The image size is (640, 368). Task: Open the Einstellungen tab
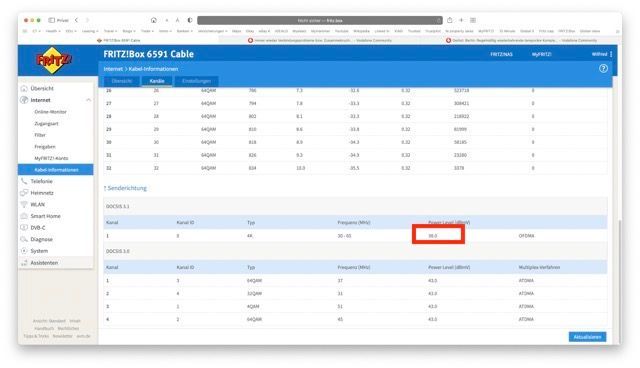pos(196,81)
